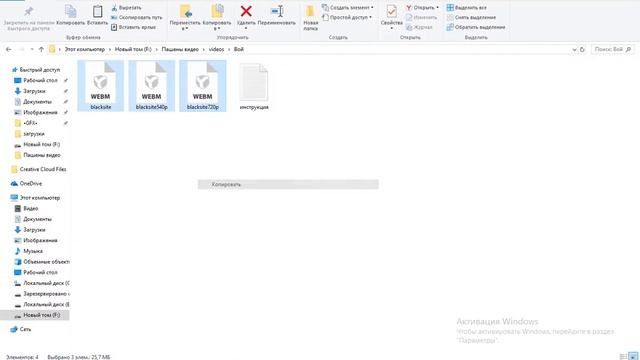This screenshot has width=640, height=360.
Task: Open Документы under Quick Access
Action: click(37, 102)
